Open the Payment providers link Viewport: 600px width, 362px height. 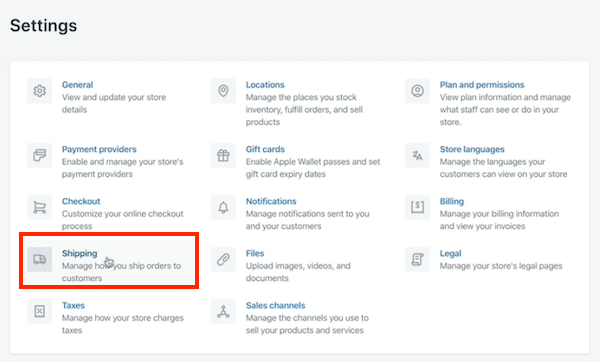tap(99, 149)
